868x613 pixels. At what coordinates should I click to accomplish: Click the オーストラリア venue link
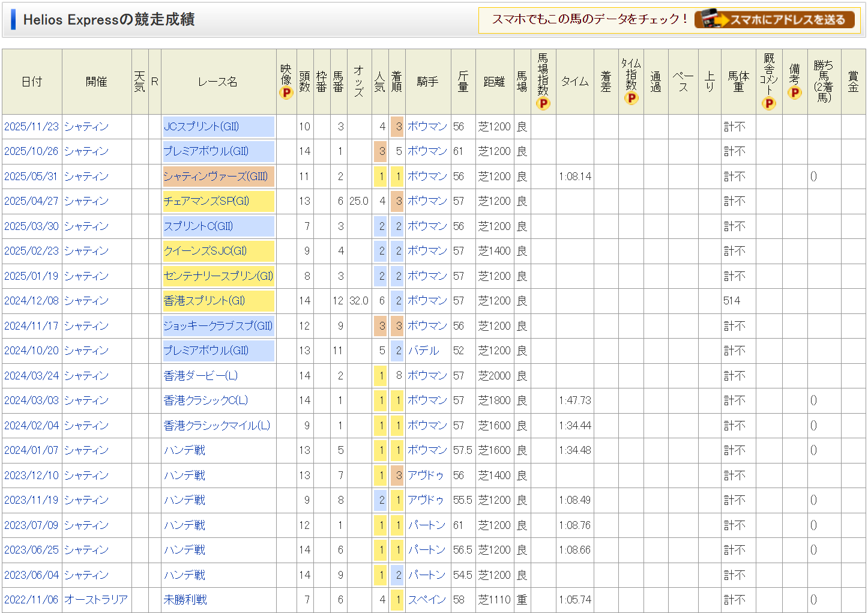point(96,600)
